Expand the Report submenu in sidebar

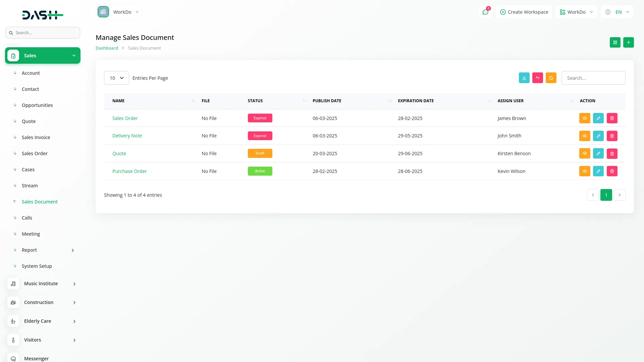[x=72, y=250]
